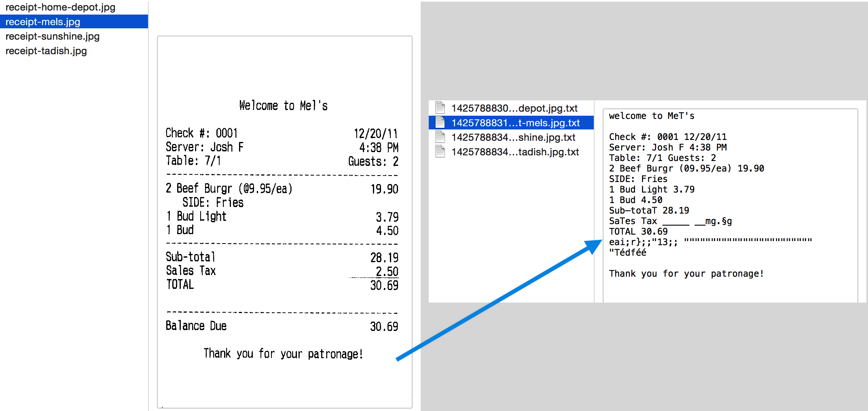Viewport: 868px width, 411px height.
Task: Open the 1425788831...t-mels.jpg.txt file
Action: click(x=511, y=123)
